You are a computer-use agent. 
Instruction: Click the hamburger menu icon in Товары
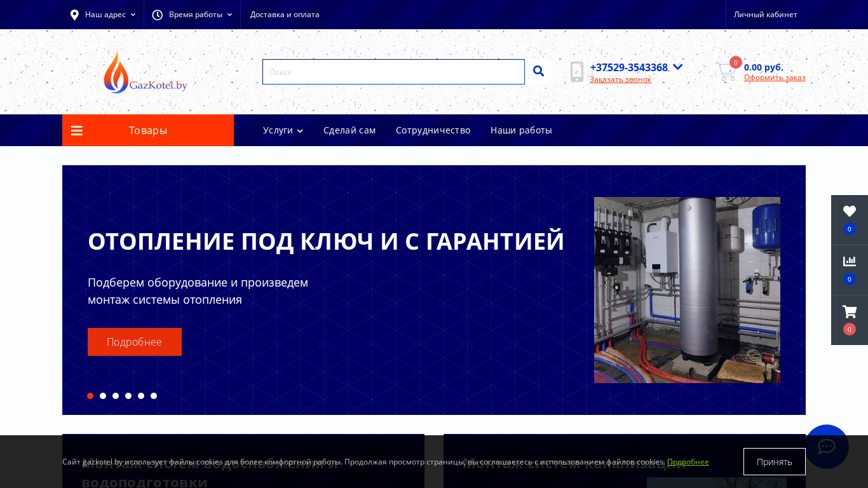(77, 131)
